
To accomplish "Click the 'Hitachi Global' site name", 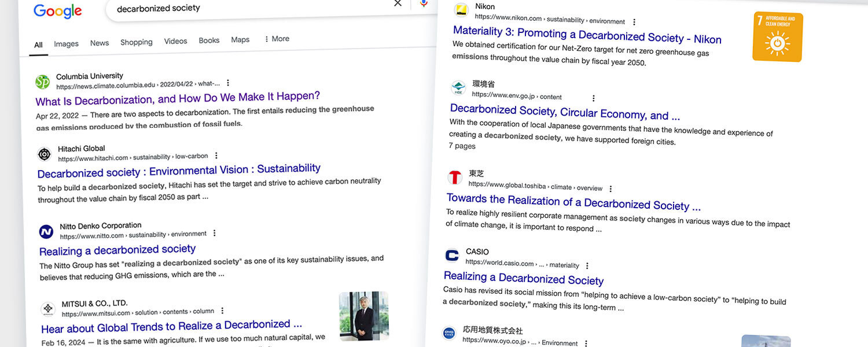I will (82, 149).
